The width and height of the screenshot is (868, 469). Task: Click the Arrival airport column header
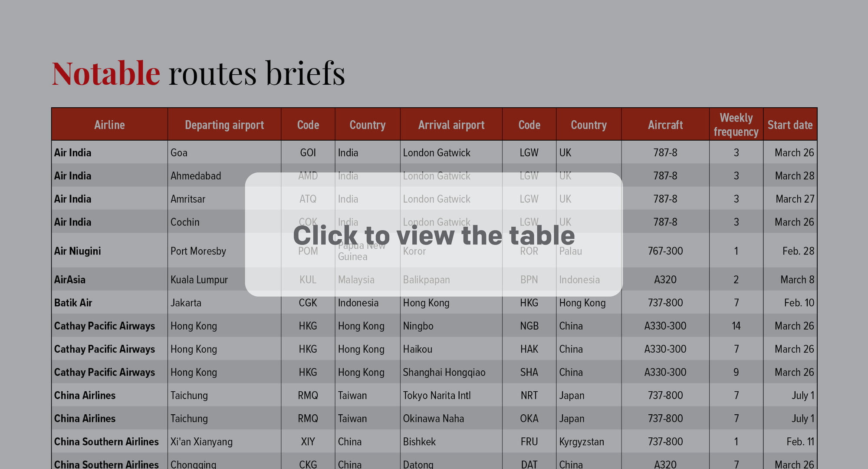click(451, 125)
